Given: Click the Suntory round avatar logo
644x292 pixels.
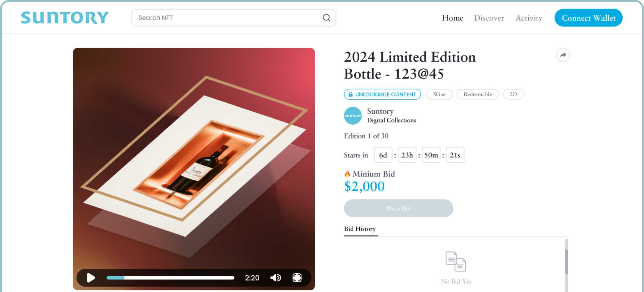Looking at the screenshot, I should pos(353,116).
